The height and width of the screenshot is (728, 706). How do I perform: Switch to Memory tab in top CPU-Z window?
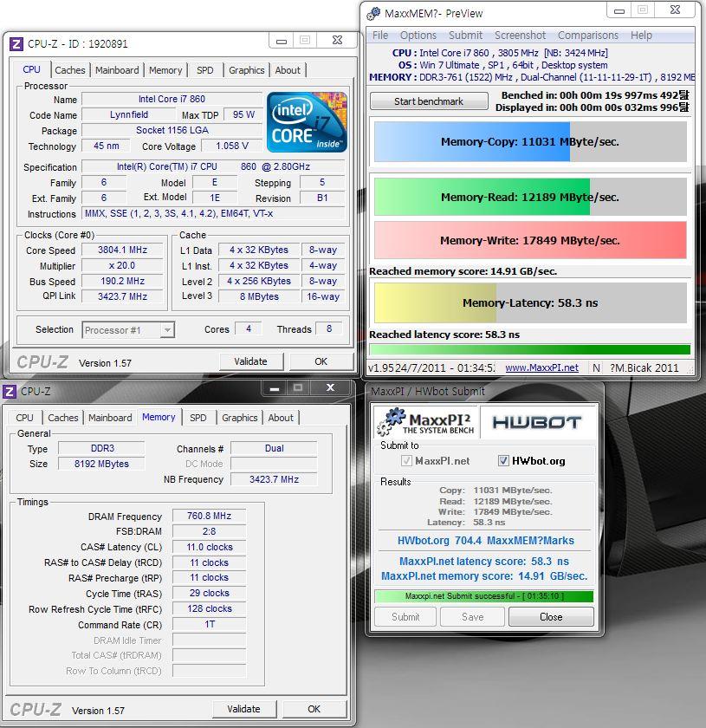(x=165, y=70)
